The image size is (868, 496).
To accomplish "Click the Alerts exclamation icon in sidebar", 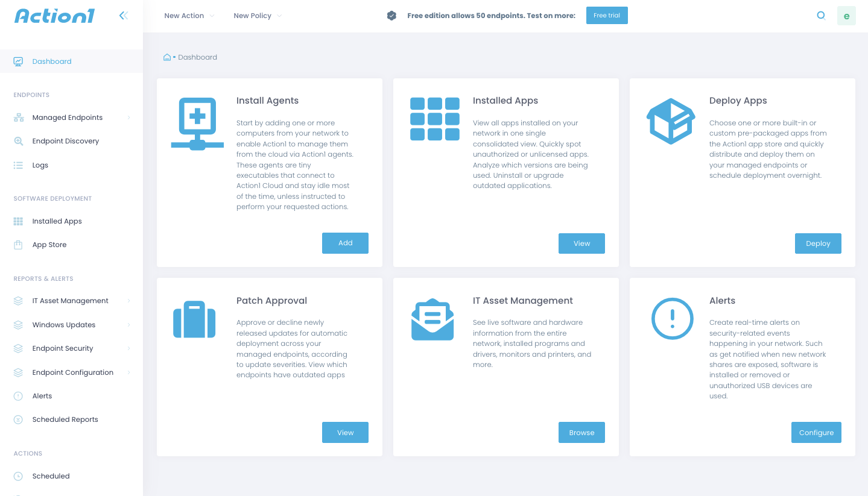I will tap(19, 396).
